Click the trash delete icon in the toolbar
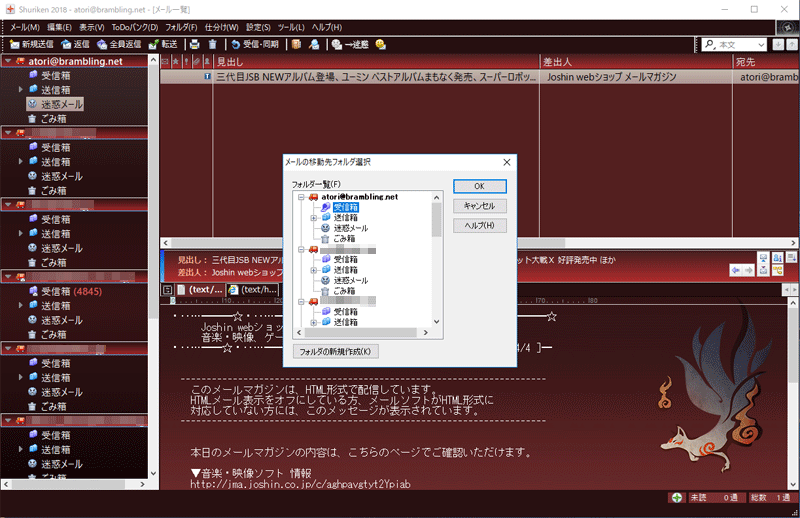 (212, 44)
